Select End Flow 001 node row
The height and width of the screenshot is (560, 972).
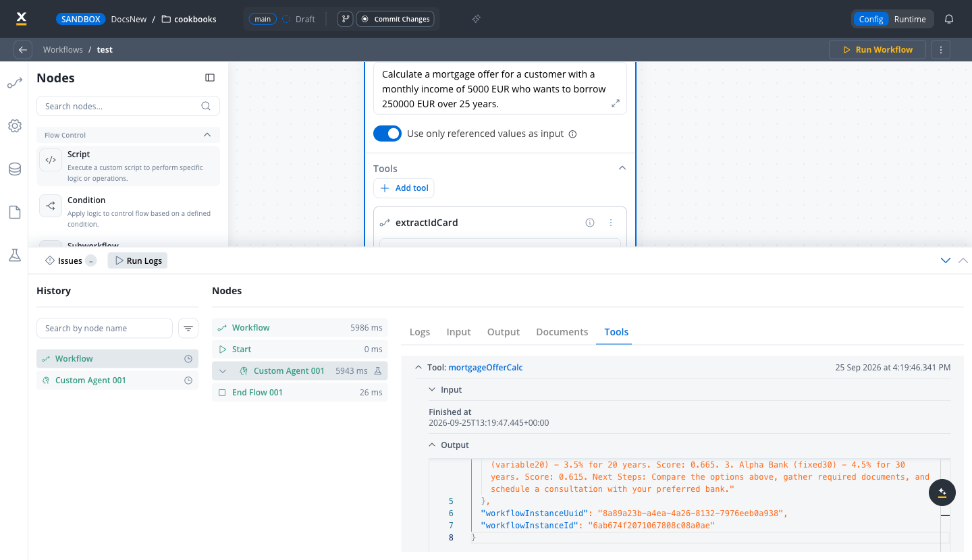click(x=300, y=393)
